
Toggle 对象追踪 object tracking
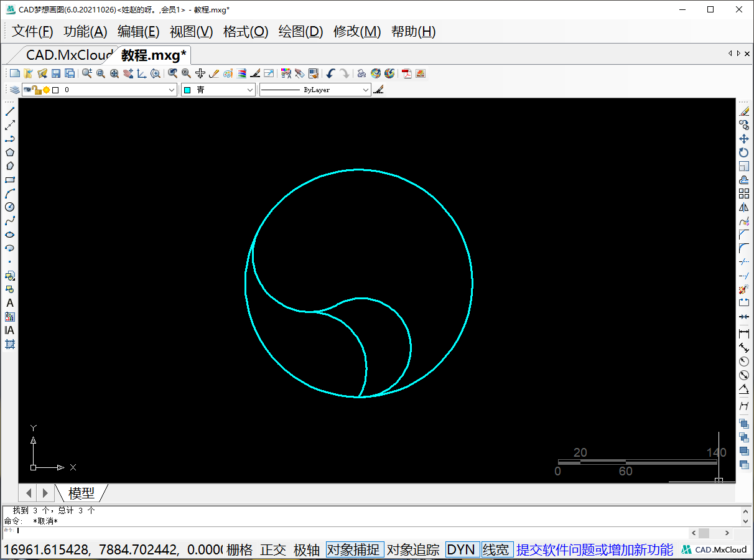(x=413, y=550)
